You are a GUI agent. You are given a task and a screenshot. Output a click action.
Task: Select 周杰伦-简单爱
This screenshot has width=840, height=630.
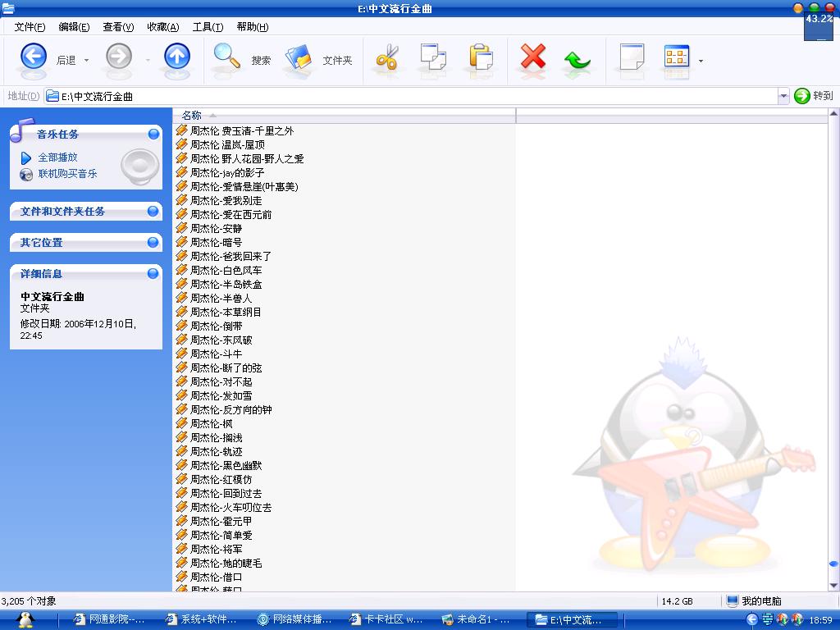(221, 535)
